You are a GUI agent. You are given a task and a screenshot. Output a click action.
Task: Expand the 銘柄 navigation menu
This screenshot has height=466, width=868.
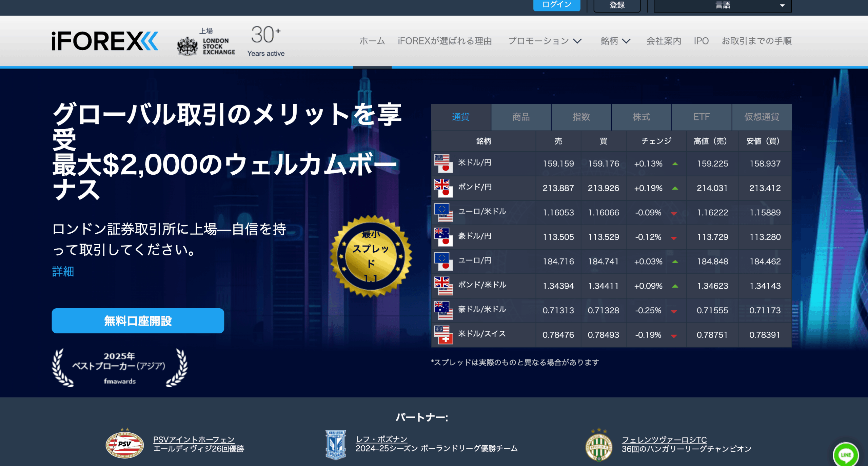[615, 41]
